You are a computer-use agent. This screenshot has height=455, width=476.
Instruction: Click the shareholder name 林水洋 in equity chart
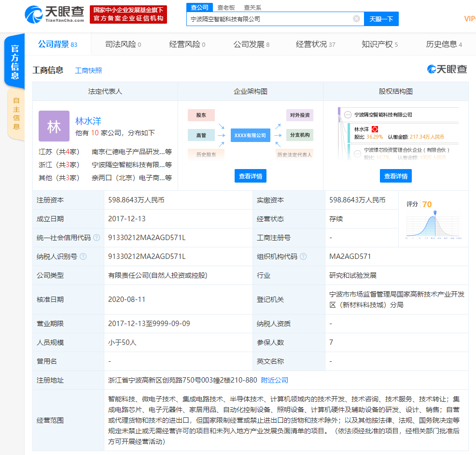coord(362,129)
